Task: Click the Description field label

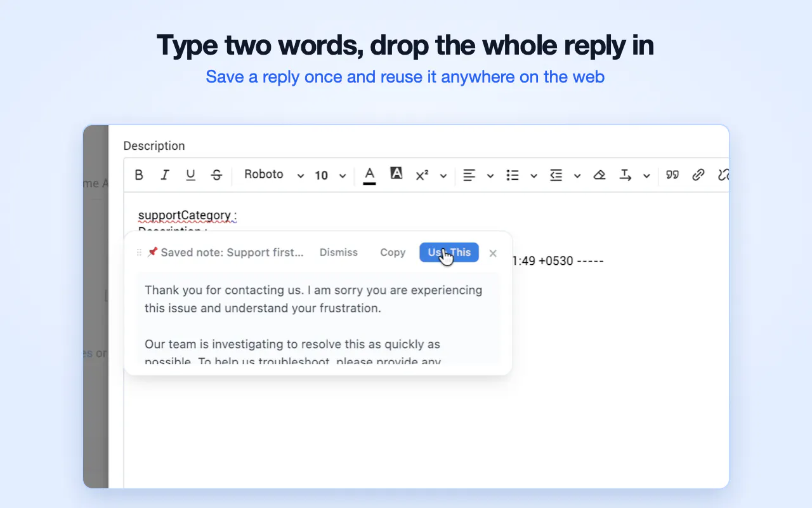Action: click(154, 145)
